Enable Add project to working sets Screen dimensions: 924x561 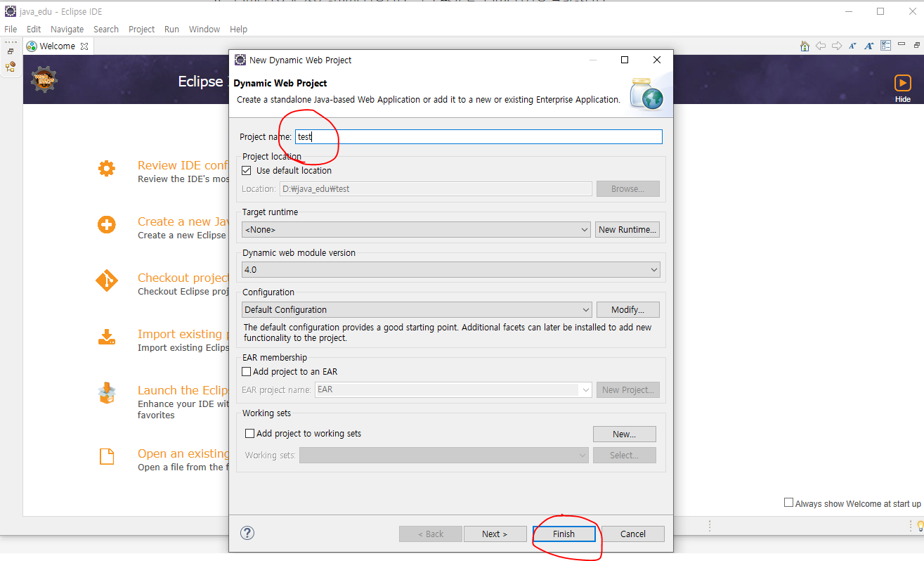pyautogui.click(x=249, y=434)
